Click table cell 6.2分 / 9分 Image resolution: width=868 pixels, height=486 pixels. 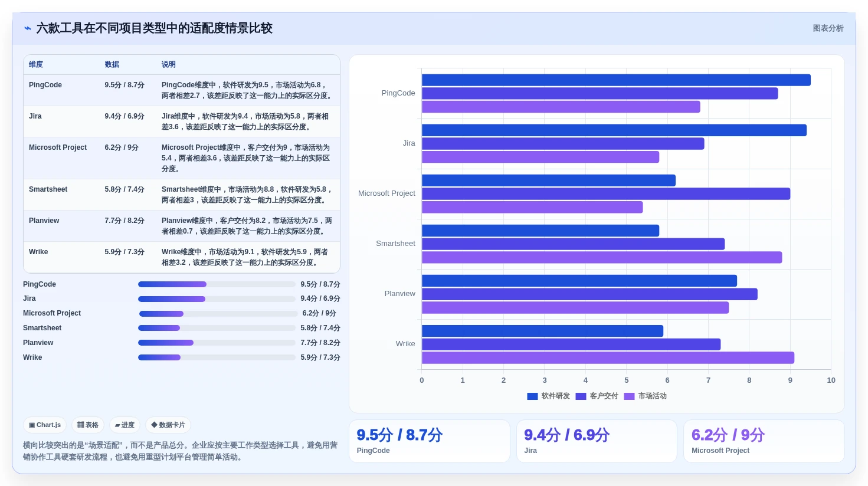pos(122,147)
